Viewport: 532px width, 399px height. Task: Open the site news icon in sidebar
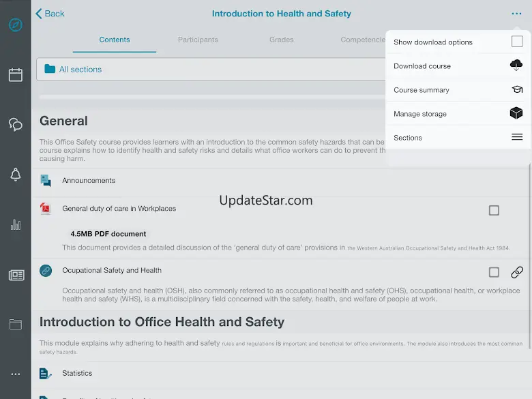[15, 275]
